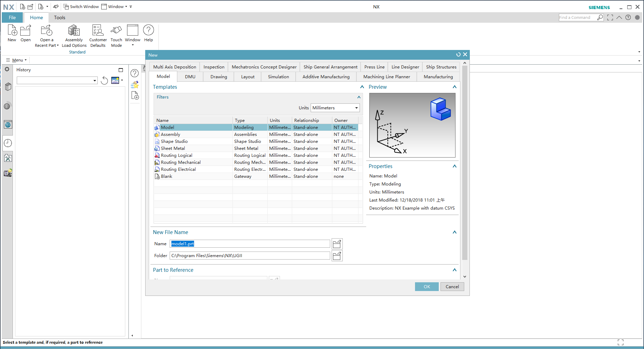Close the New dialog
Viewport: 644px width, 349px height.
[x=465, y=54]
